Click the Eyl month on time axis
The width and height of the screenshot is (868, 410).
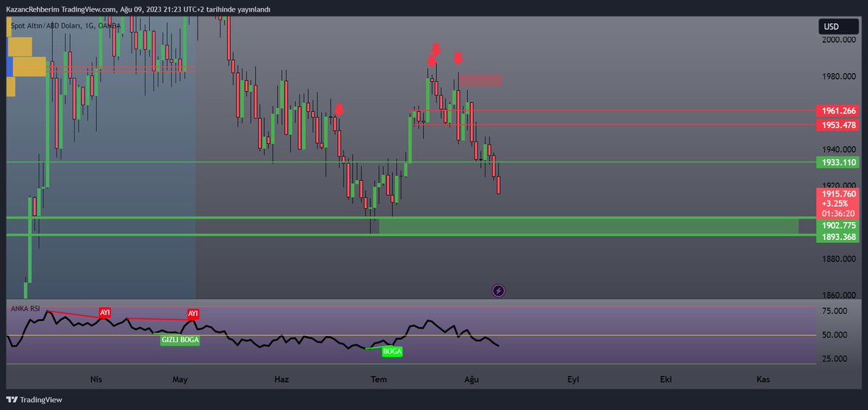coord(574,379)
